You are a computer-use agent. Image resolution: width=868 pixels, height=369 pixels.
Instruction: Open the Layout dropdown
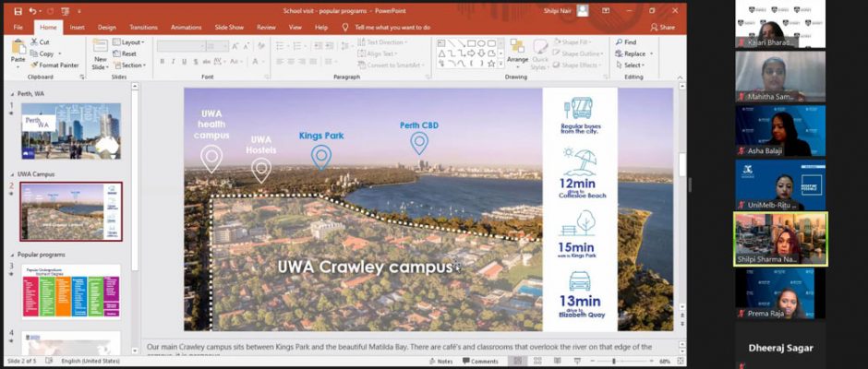click(128, 42)
